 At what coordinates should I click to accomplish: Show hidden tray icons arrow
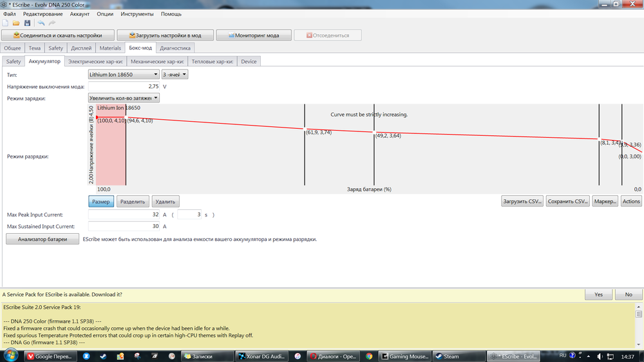pyautogui.click(x=588, y=356)
